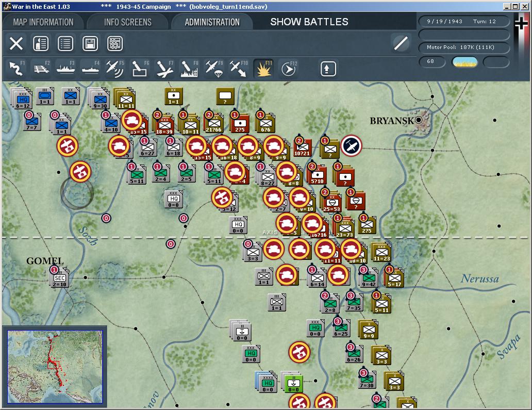Select the bright green supply depot unit
This screenshot has height=410, width=532.
point(293,384)
